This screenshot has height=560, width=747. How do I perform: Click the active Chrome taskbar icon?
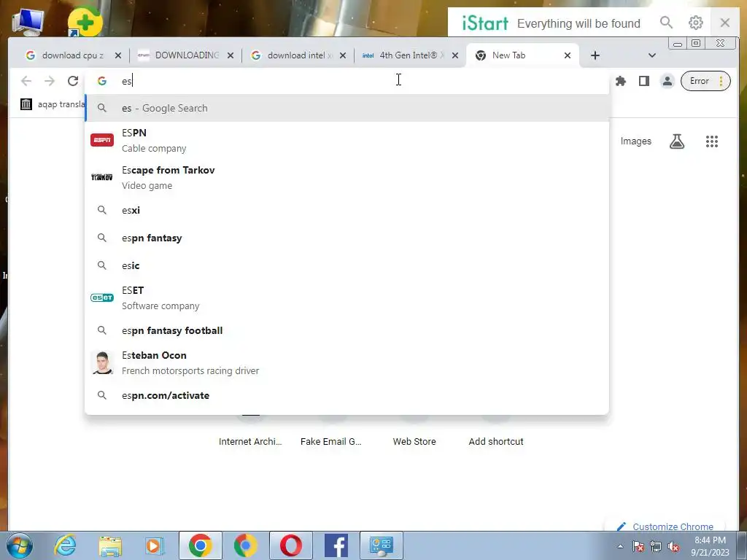coord(200,545)
